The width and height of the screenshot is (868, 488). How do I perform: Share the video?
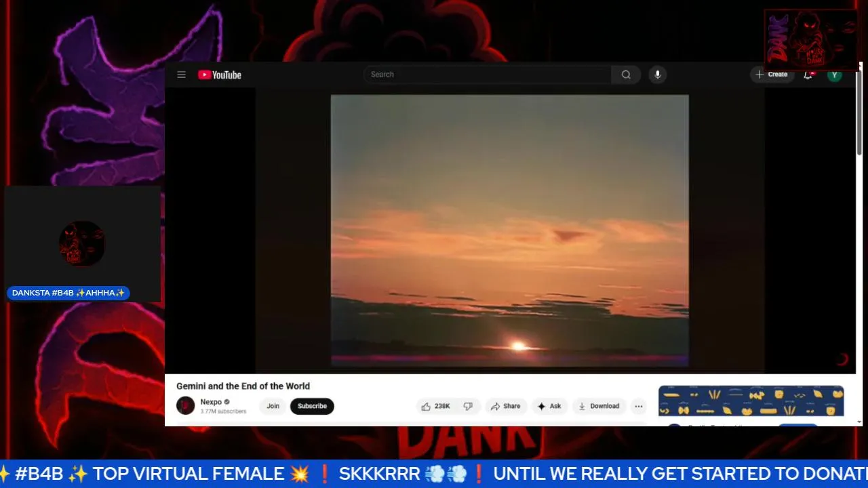click(506, 406)
